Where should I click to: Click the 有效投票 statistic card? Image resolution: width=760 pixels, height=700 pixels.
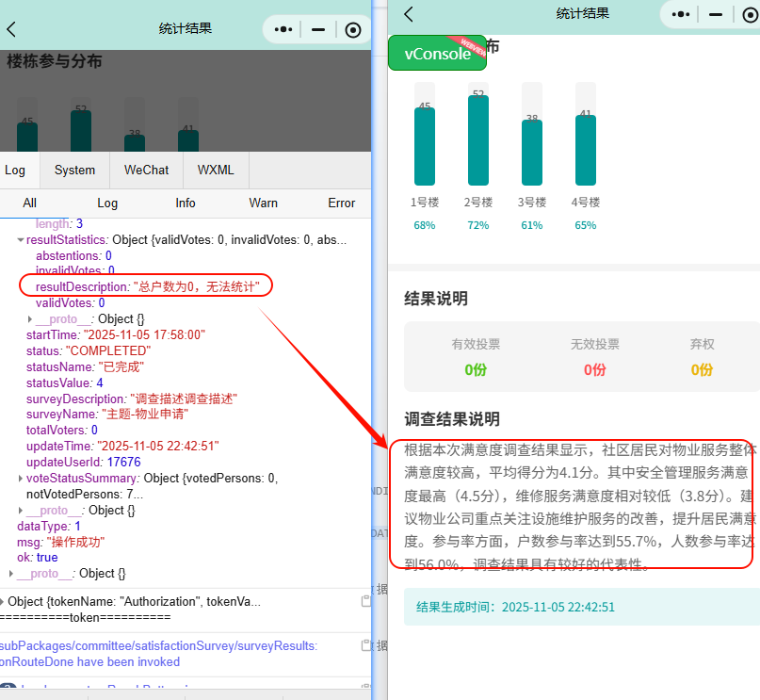[476, 357]
